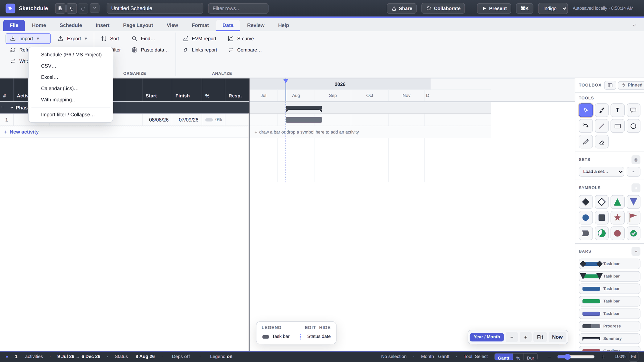Switch to Dur view mode

530,358
